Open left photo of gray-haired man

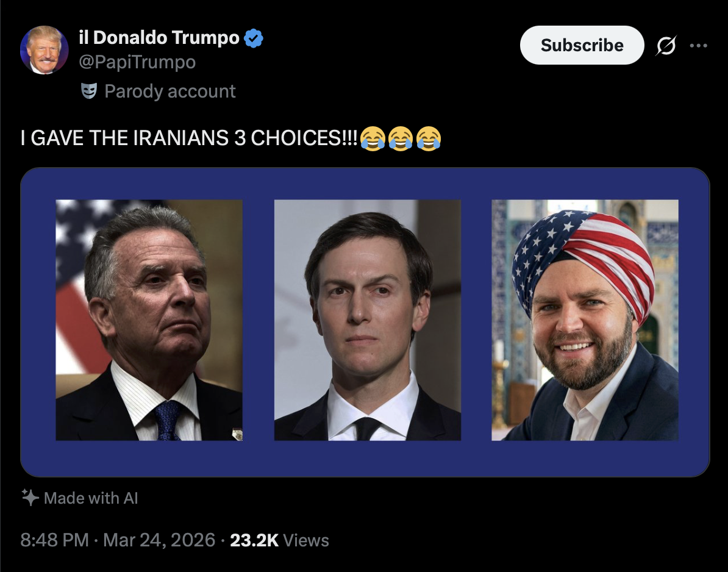tap(149, 320)
